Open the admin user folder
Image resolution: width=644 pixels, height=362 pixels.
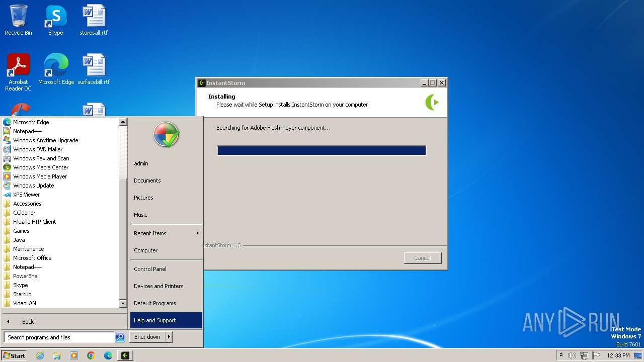(166, 163)
